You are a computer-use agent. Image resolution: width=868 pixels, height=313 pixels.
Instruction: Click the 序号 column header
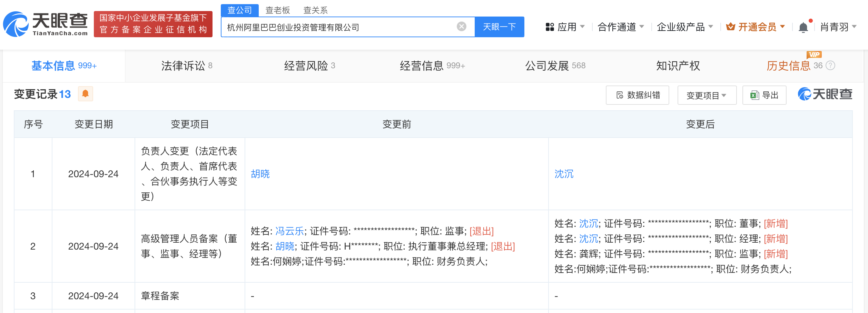point(33,124)
